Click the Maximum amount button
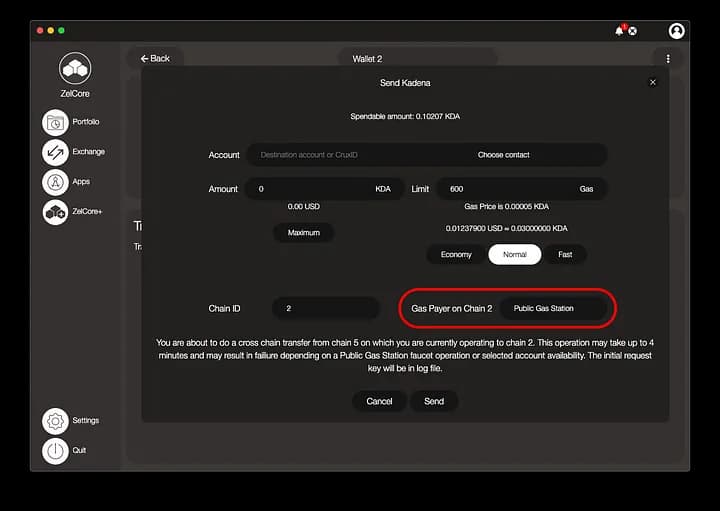Viewport: 720px width, 511px height. [304, 233]
